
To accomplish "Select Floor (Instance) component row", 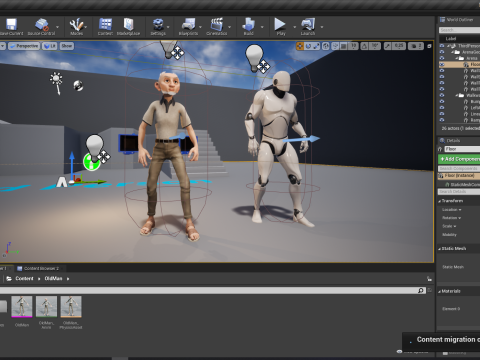I will click(459, 176).
